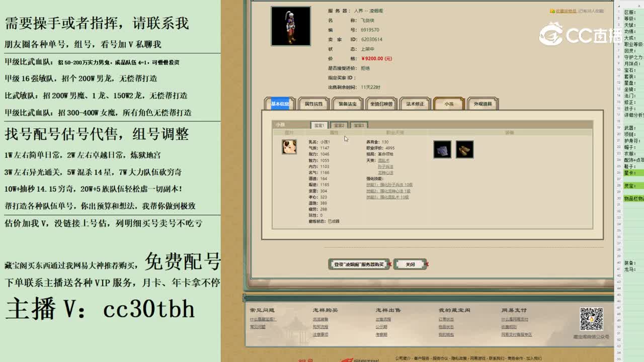Select the 小孩 tab
The width and height of the screenshot is (644, 362).
click(x=449, y=104)
